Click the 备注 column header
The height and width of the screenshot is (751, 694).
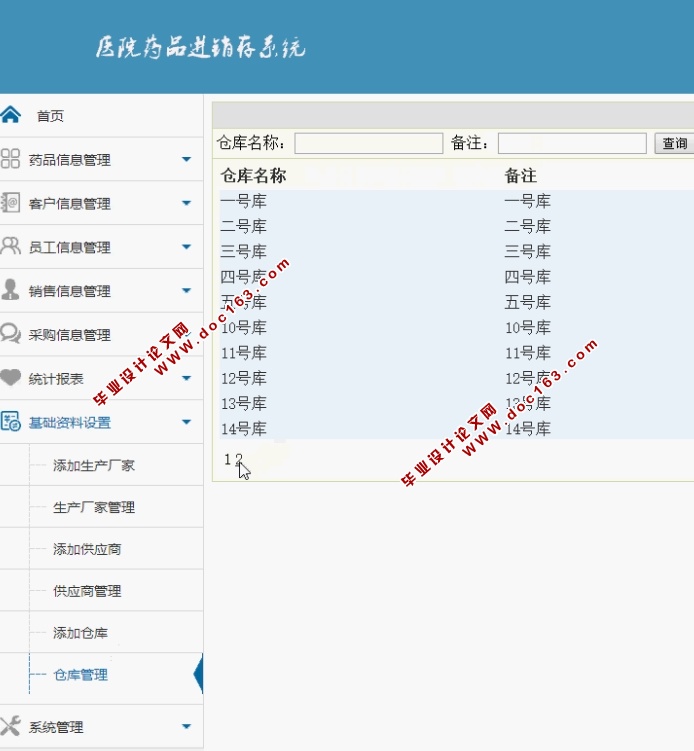click(x=521, y=176)
